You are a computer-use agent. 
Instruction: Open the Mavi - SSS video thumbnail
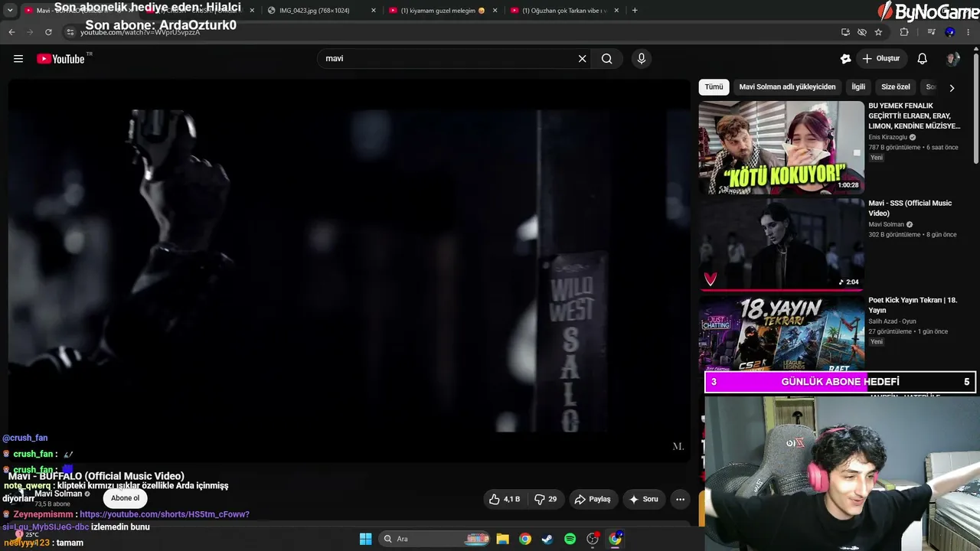pyautogui.click(x=781, y=245)
